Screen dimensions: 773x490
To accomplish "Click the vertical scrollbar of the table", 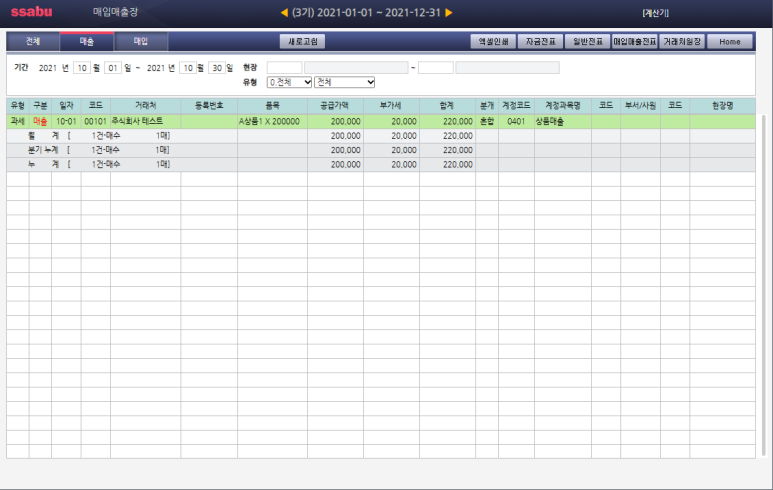I will (764, 285).
